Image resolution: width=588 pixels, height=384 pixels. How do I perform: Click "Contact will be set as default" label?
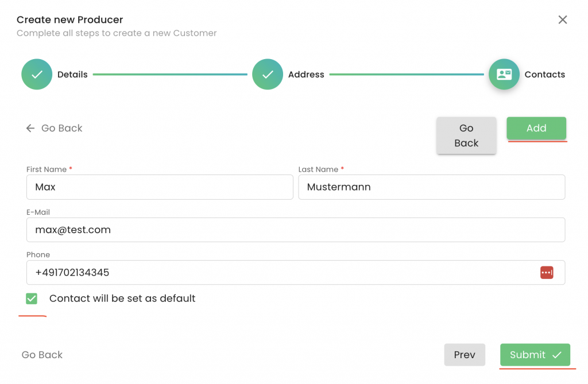tap(122, 298)
